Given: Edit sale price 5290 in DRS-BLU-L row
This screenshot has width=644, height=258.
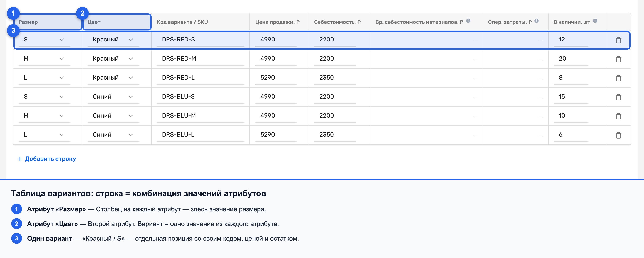Looking at the screenshot, I should pyautogui.click(x=276, y=135).
